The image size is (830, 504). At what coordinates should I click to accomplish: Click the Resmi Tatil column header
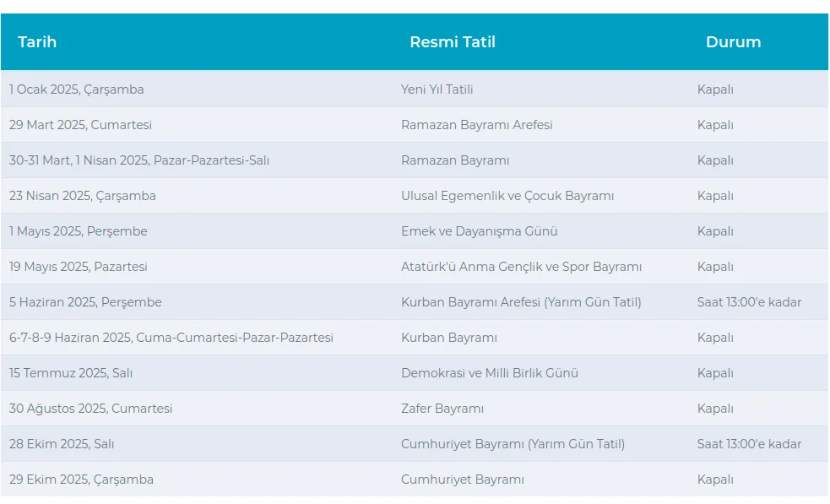(453, 42)
